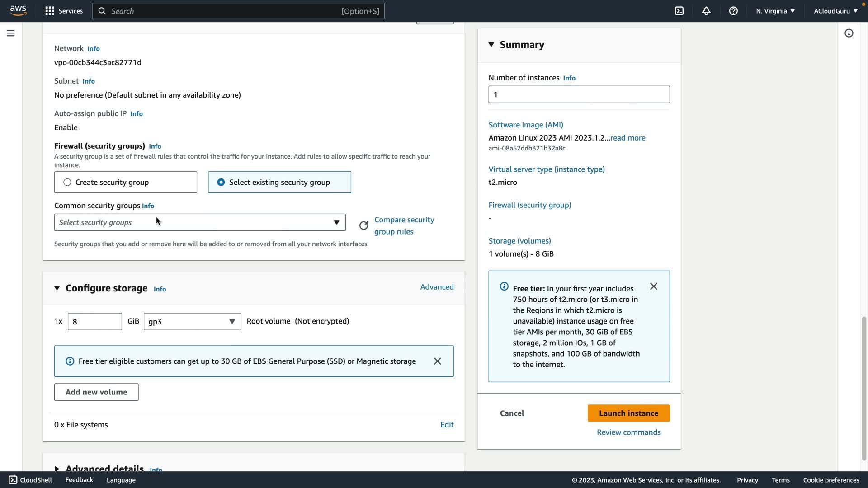This screenshot has width=868, height=488.
Task: Click the page vertical scrollbar
Action: 864,389
